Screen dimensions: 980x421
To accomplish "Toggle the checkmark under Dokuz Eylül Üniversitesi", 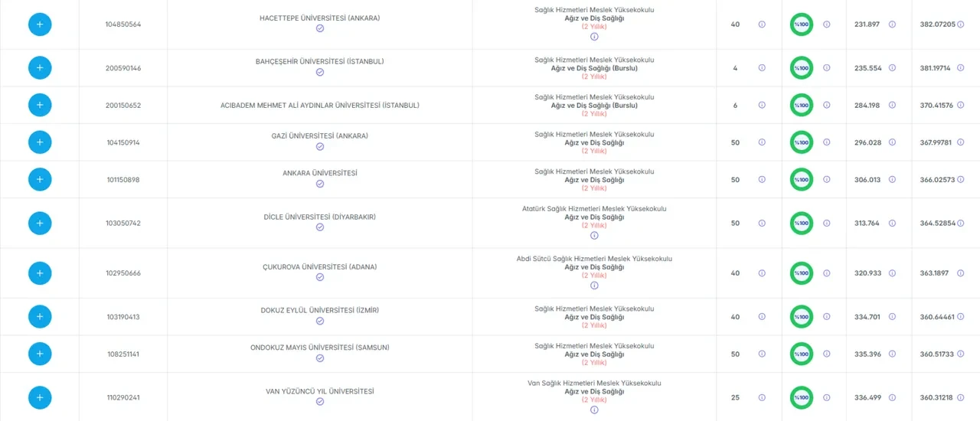I will (320, 321).
